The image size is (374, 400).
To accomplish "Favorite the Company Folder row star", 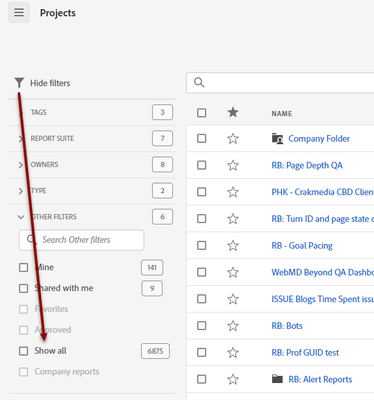I will pyautogui.click(x=233, y=139).
